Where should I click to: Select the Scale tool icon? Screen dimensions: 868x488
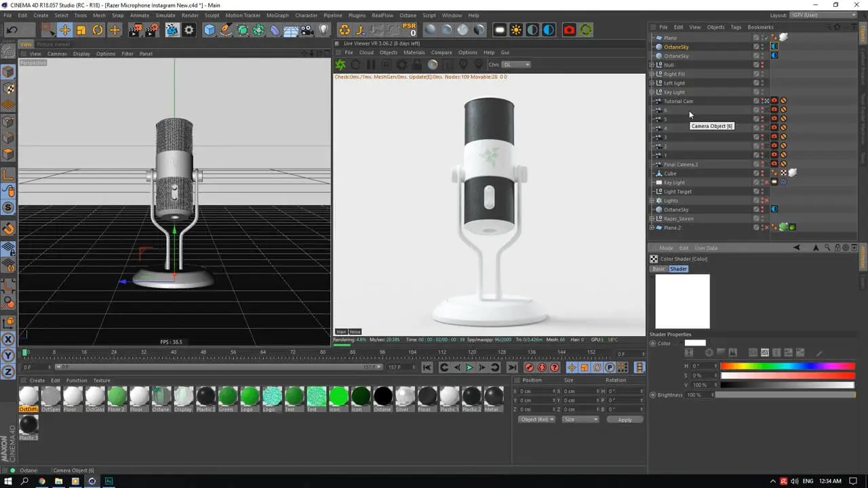[81, 30]
